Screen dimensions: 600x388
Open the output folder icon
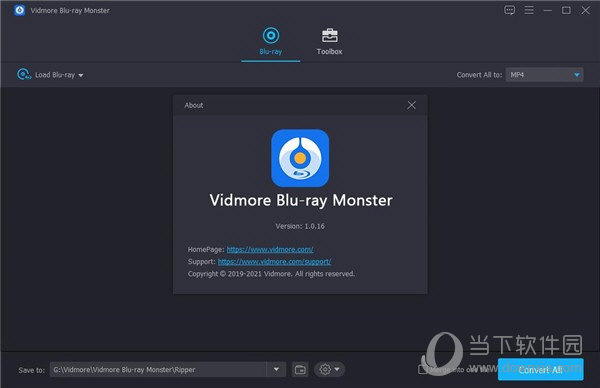tap(300, 370)
